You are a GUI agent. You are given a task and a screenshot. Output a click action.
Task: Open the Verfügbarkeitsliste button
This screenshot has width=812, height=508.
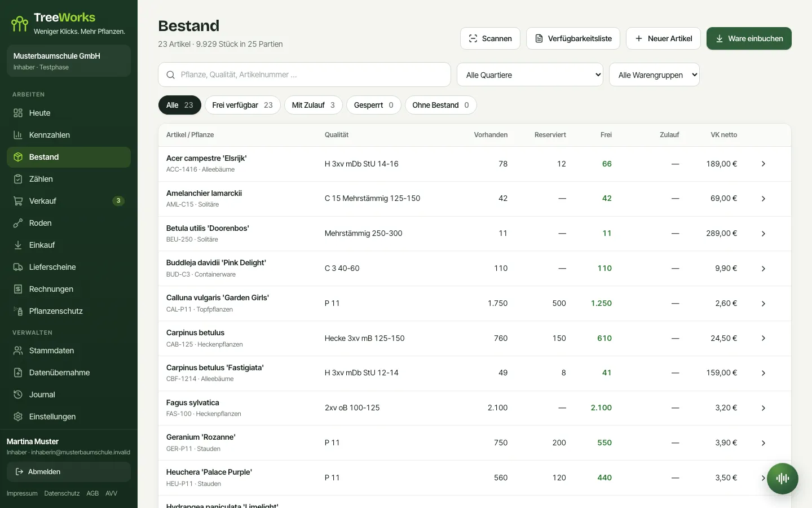(573, 38)
